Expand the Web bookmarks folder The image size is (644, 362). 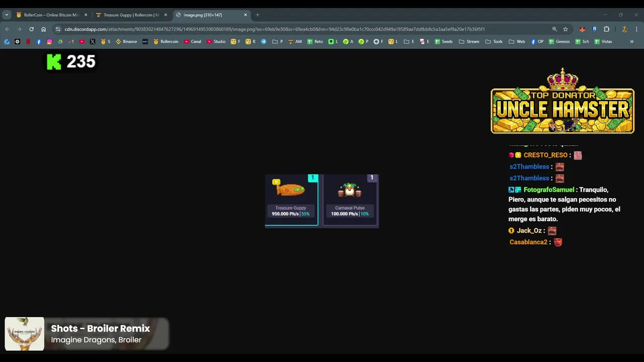pos(517,42)
